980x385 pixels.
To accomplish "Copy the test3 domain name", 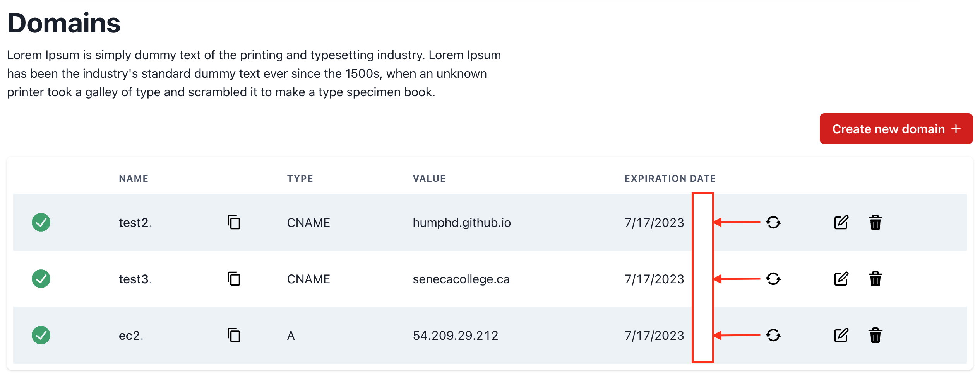I will pyautogui.click(x=234, y=279).
